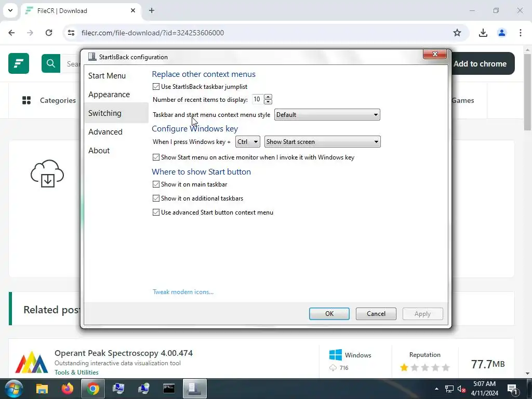Open the context menu style Default dropdown
This screenshot has width=532, height=399.
click(327, 115)
